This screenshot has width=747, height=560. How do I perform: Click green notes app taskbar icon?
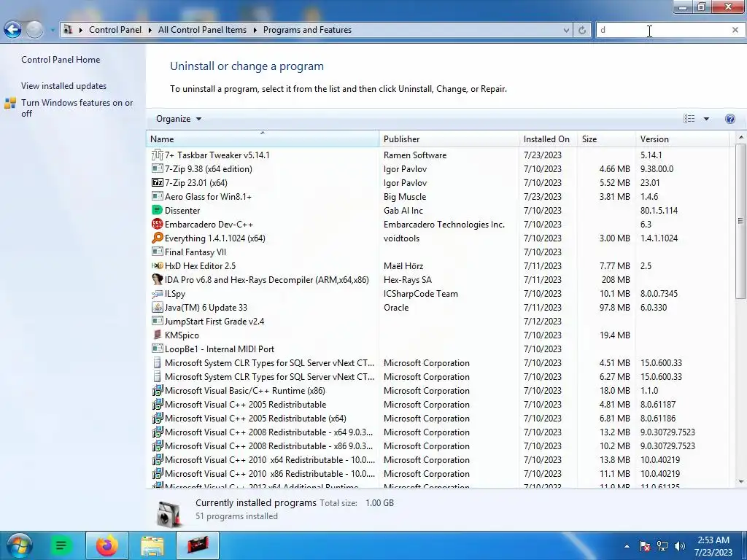tap(61, 545)
